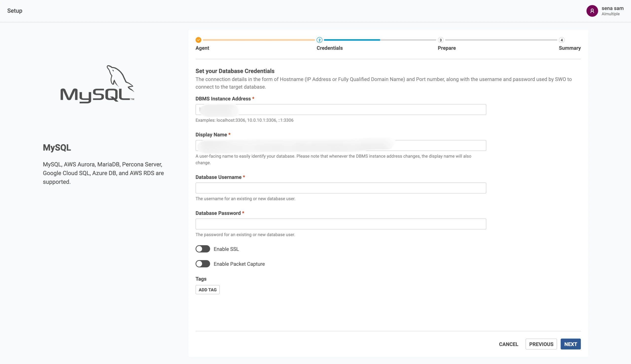Click the 'DBMS Instance Address' field label
631x364 pixels.
click(x=223, y=99)
